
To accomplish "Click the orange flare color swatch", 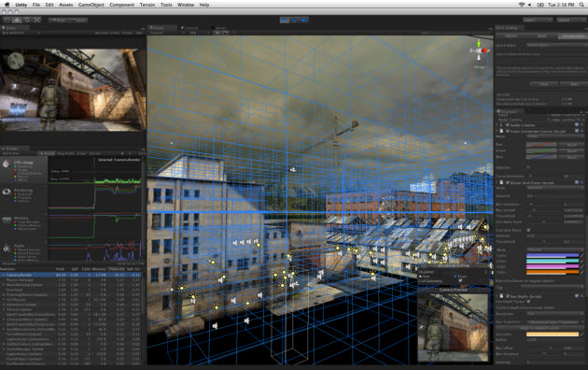I will click(553, 272).
